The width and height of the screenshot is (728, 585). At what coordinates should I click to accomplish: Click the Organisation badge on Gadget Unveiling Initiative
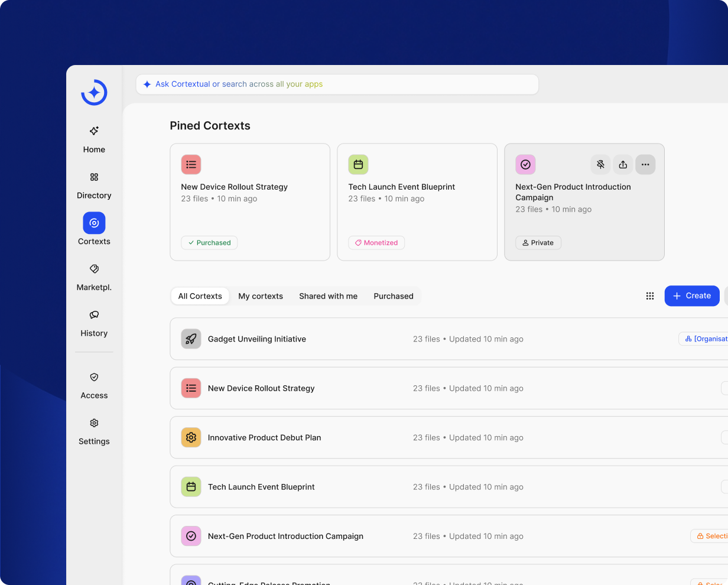(x=704, y=339)
